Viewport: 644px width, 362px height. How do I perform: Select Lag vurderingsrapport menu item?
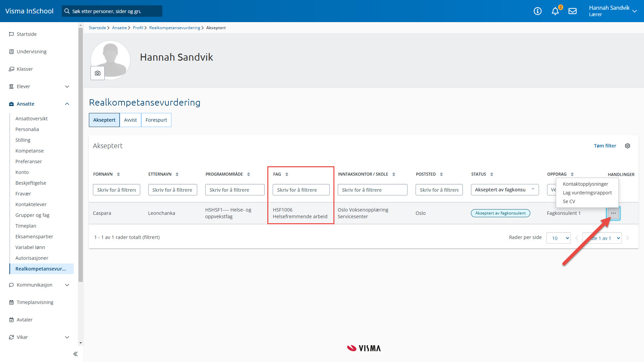point(587,193)
